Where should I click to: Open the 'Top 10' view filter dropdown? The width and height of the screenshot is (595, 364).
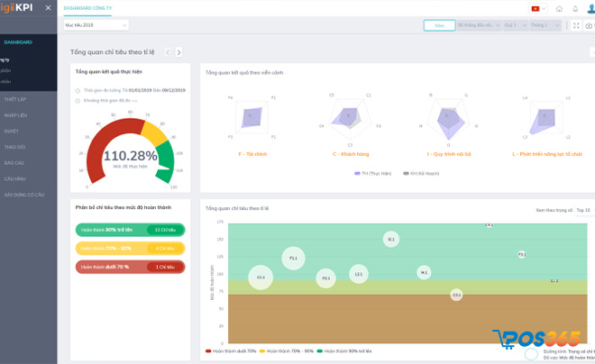coord(584,210)
